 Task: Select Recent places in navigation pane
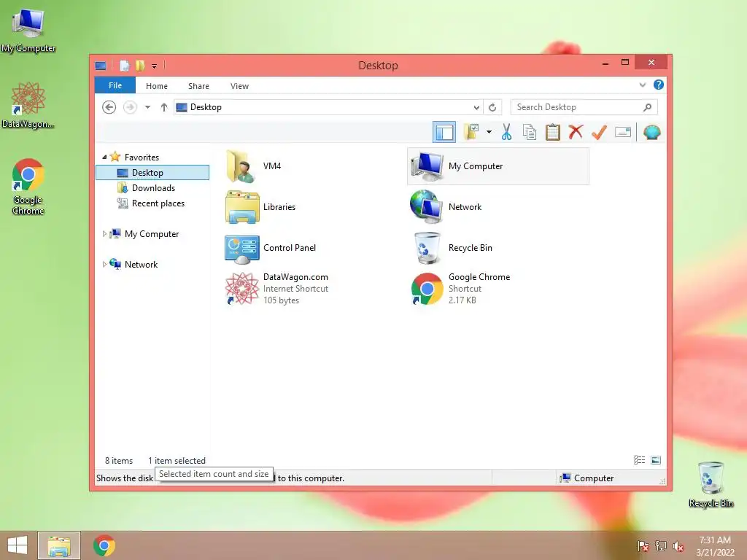coord(158,203)
